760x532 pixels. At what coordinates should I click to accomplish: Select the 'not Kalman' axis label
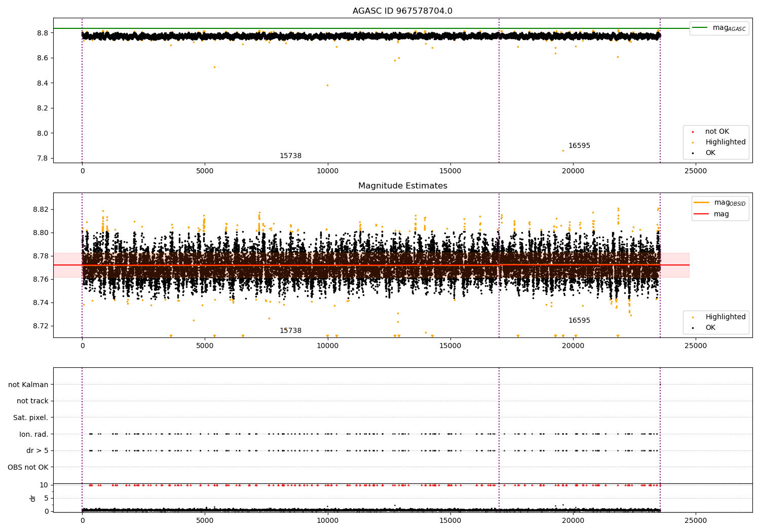(x=28, y=385)
